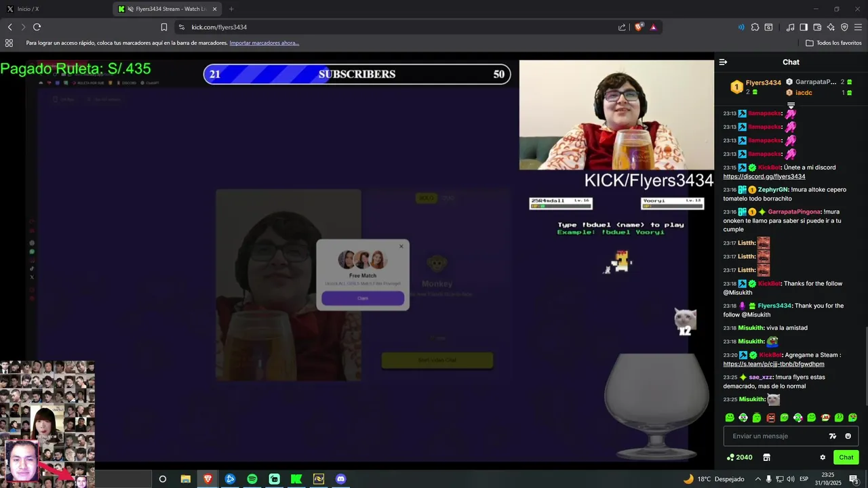The width and height of the screenshot is (868, 488).
Task: Click the green Chat send button
Action: click(846, 457)
